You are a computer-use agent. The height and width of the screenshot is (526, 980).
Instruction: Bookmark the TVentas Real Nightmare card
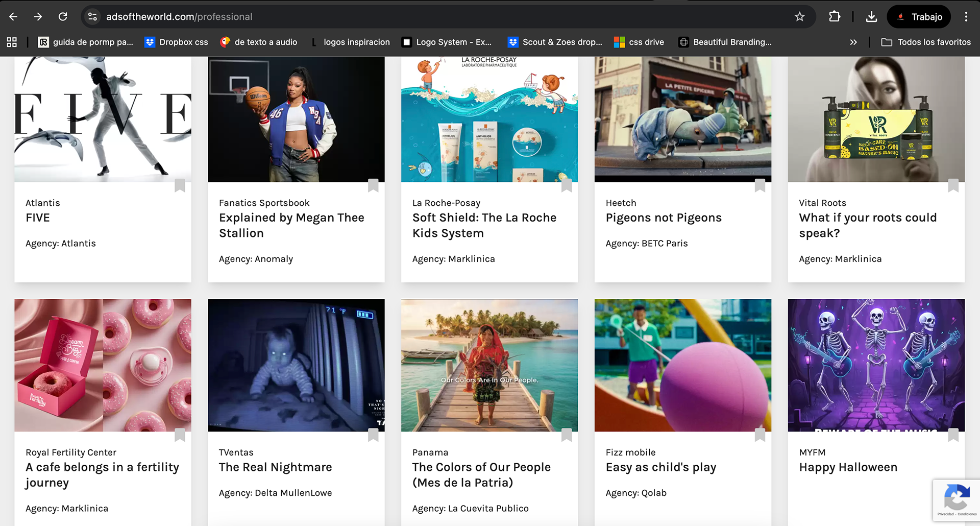pyautogui.click(x=373, y=435)
